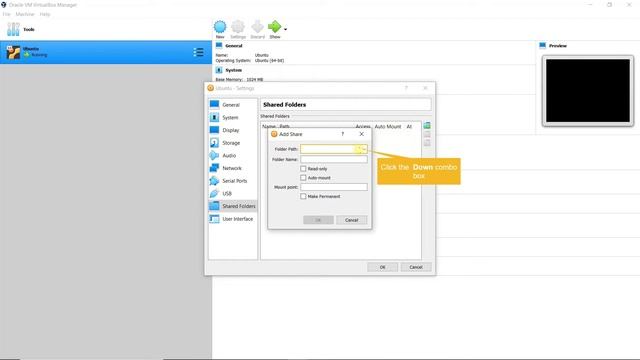The image size is (640, 360).
Task: Select the Ubuntu virtual machine entry
Action: pyautogui.click(x=106, y=52)
